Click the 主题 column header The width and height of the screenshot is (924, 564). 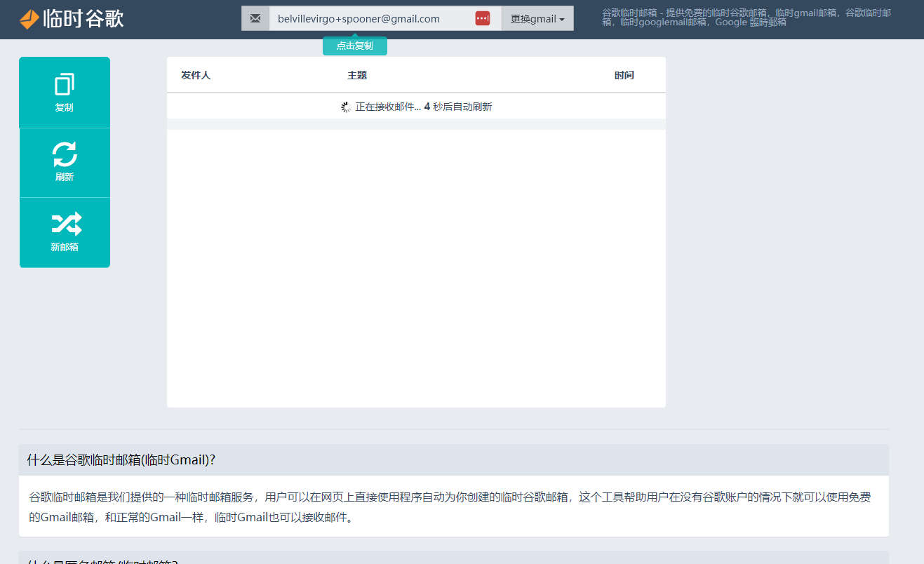click(357, 75)
